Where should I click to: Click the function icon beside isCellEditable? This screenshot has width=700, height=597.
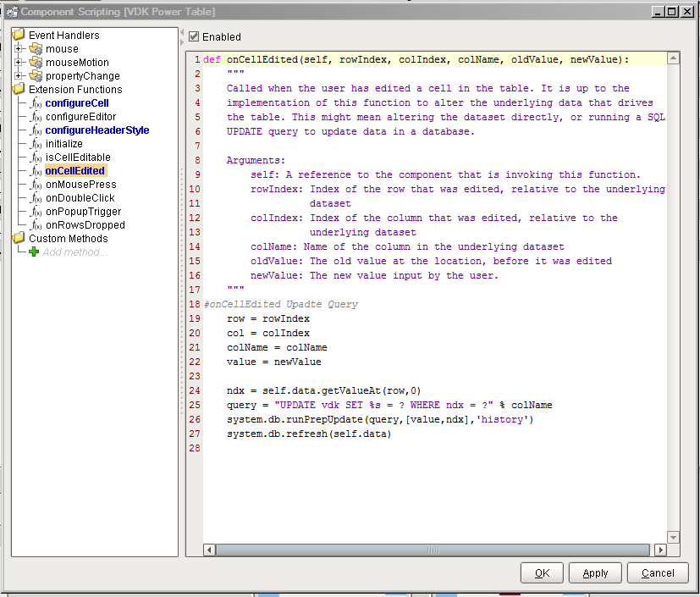36,158
